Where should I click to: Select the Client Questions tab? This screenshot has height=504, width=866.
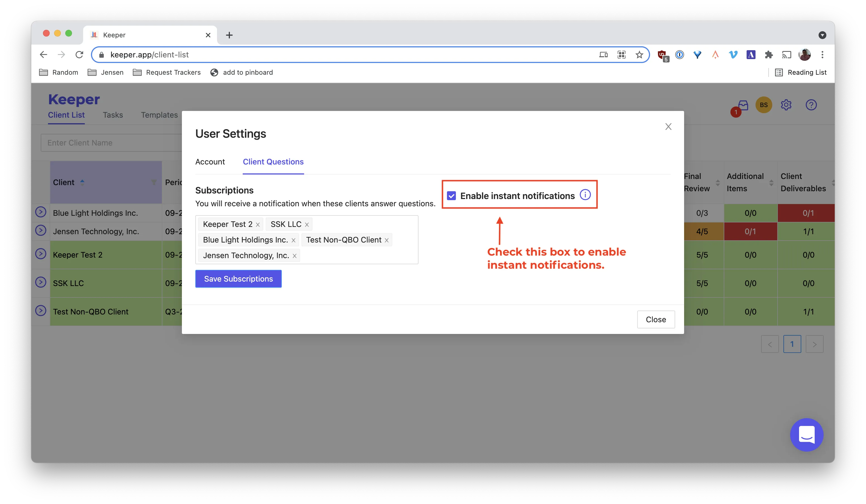coord(273,162)
